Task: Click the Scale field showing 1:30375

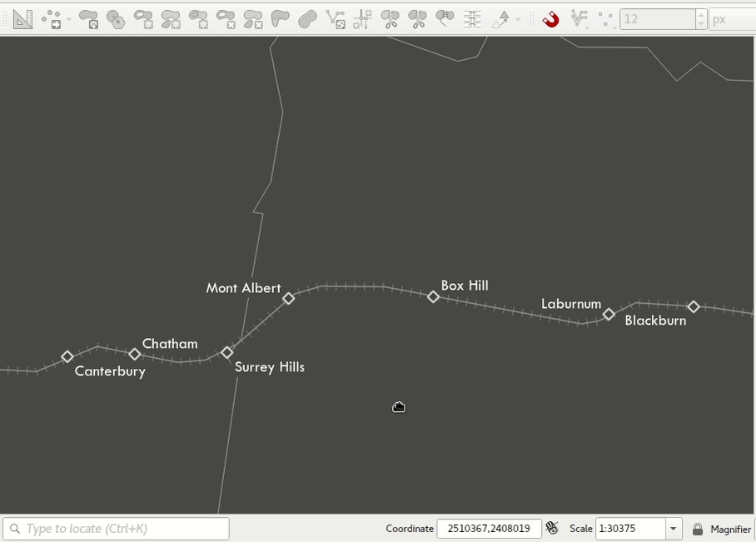Action: (x=630, y=529)
